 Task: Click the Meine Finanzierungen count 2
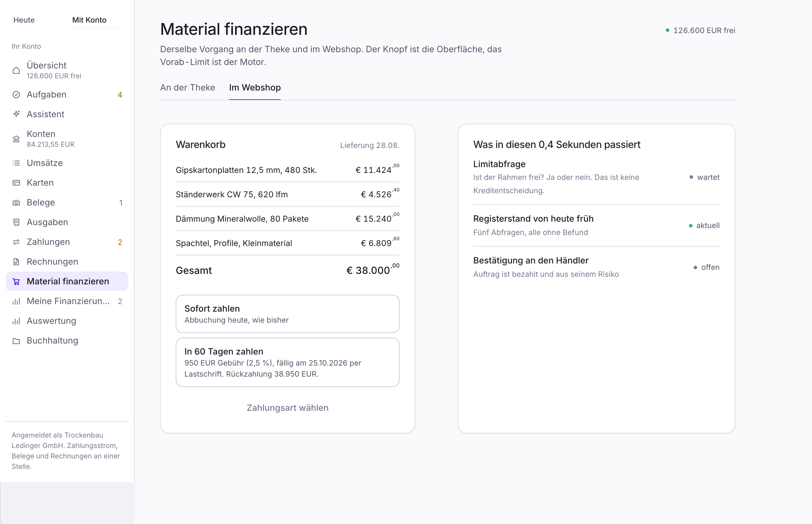120,301
